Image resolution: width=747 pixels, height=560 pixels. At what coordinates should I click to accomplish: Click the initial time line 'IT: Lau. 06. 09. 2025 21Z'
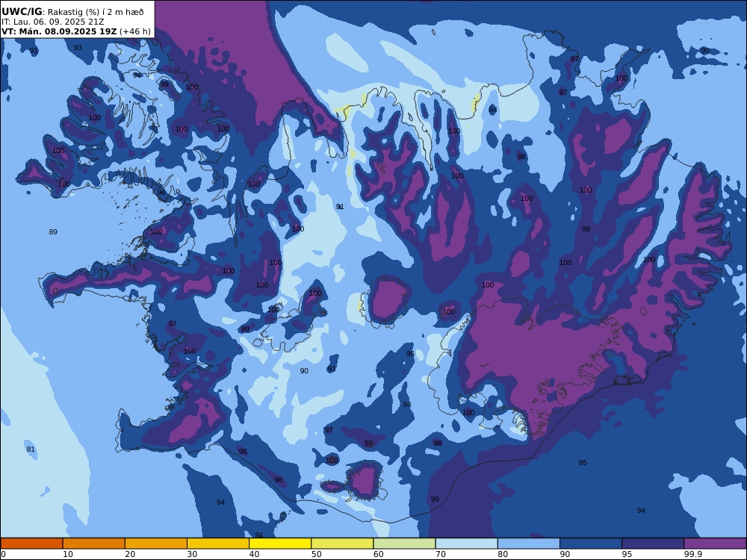tap(52, 22)
